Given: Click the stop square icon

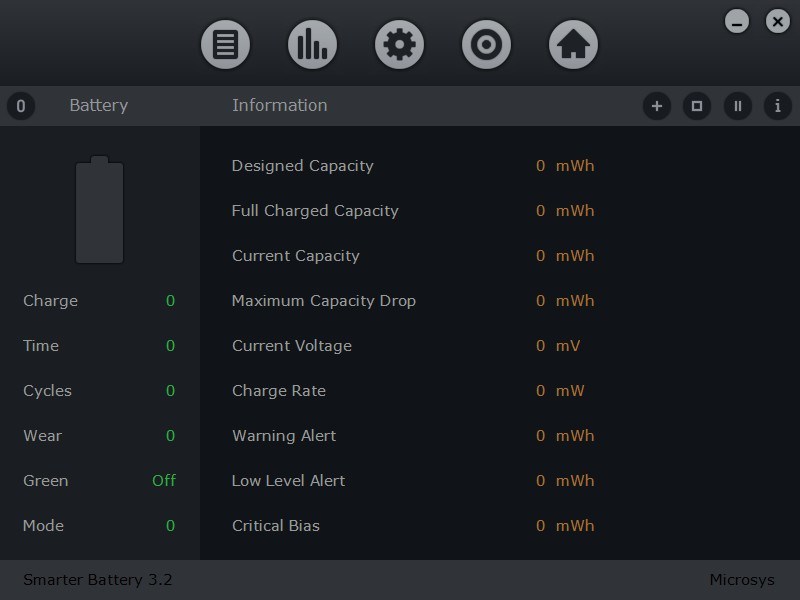Looking at the screenshot, I should click(x=697, y=105).
